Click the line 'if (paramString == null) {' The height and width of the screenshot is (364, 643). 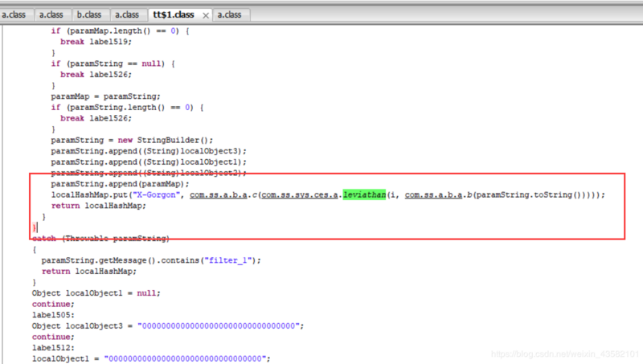coord(113,64)
